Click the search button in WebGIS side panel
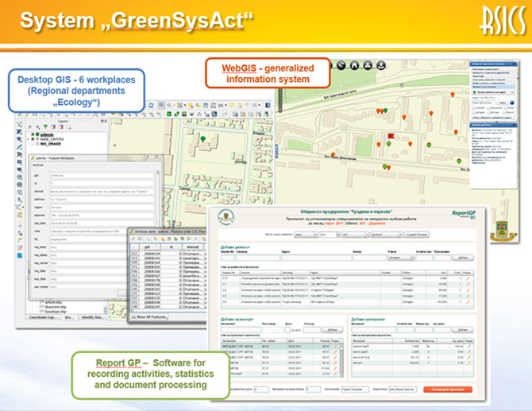This screenshot has width=532, height=411. 503,103
